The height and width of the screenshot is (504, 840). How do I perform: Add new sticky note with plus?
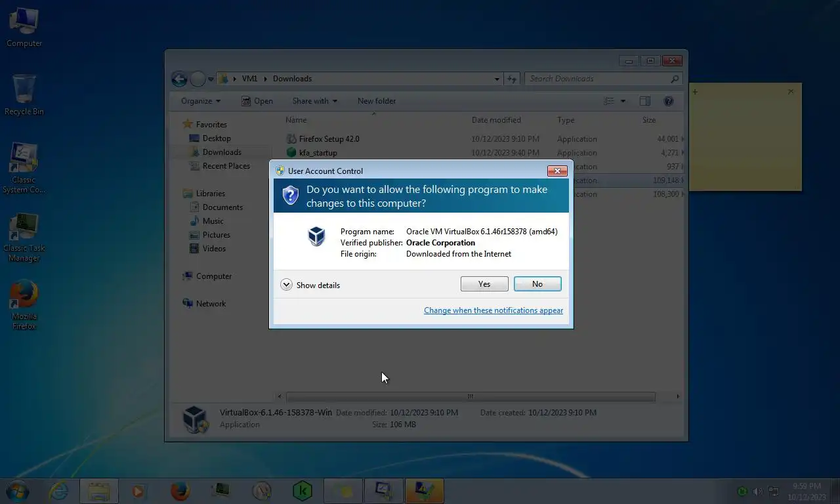(695, 92)
